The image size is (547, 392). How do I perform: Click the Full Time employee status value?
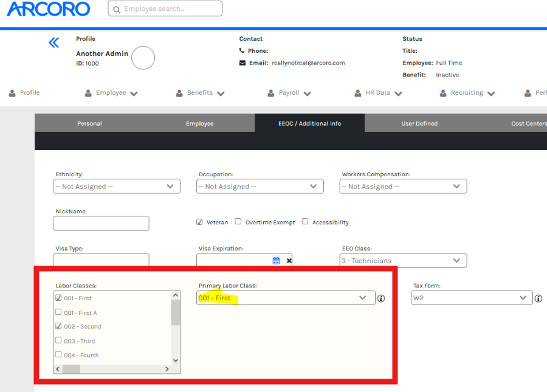(449, 63)
